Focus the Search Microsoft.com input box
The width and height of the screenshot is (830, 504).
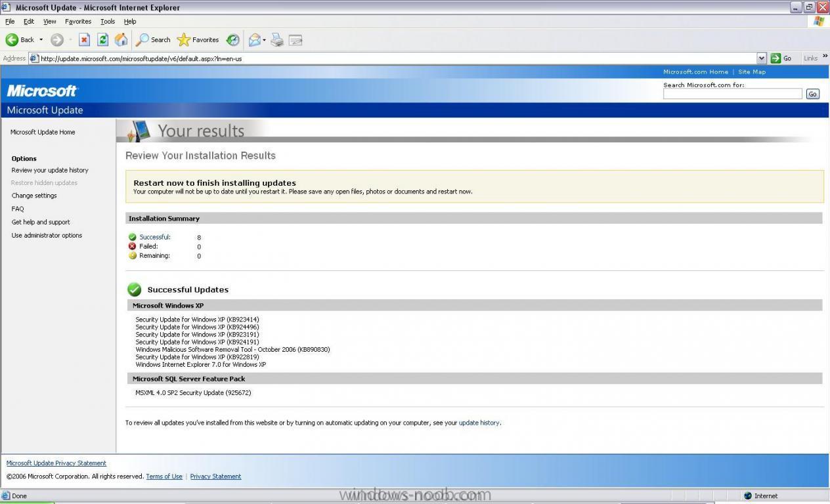[732, 94]
